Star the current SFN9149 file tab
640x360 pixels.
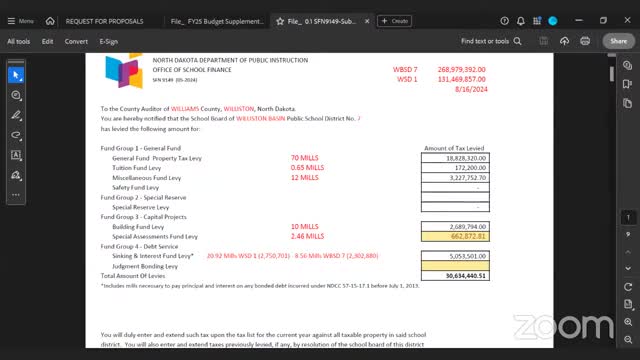tap(280, 21)
